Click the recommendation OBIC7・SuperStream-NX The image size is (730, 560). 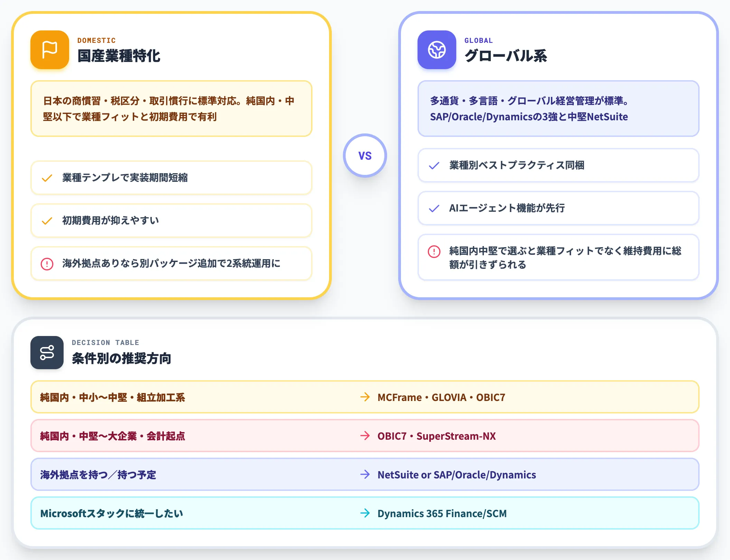coord(437,436)
